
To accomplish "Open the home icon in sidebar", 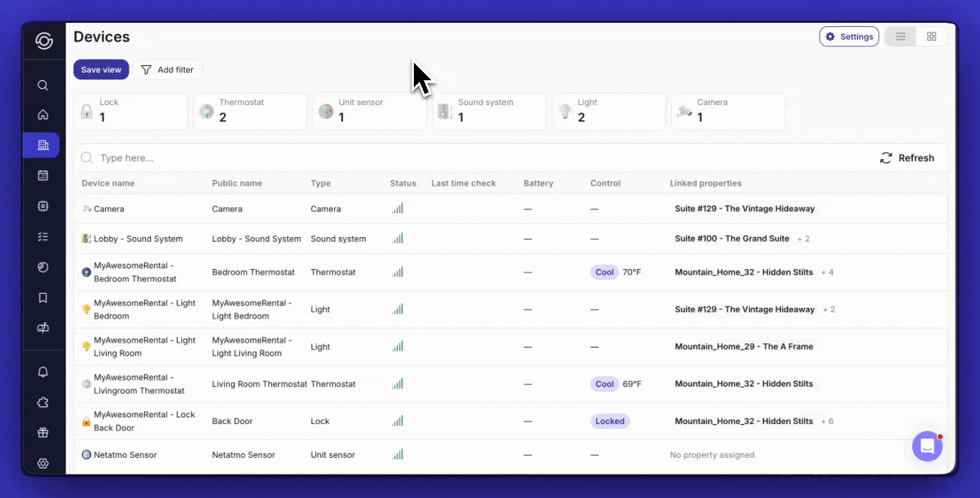I will click(x=43, y=115).
